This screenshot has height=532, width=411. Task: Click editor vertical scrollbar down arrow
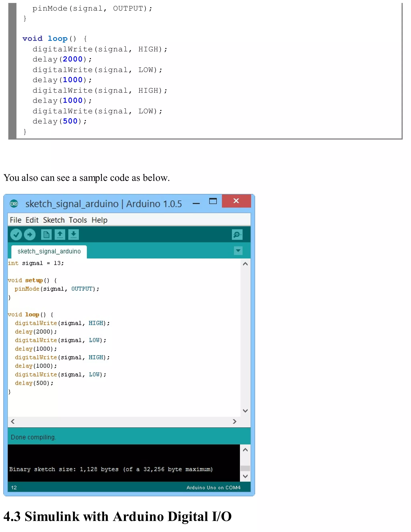click(x=245, y=411)
